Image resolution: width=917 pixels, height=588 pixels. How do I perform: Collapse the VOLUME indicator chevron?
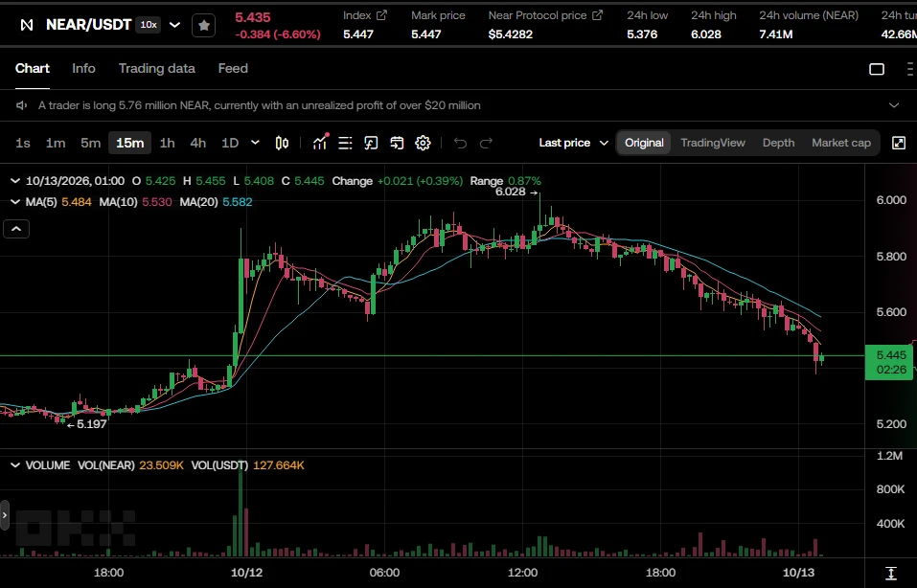(15, 465)
